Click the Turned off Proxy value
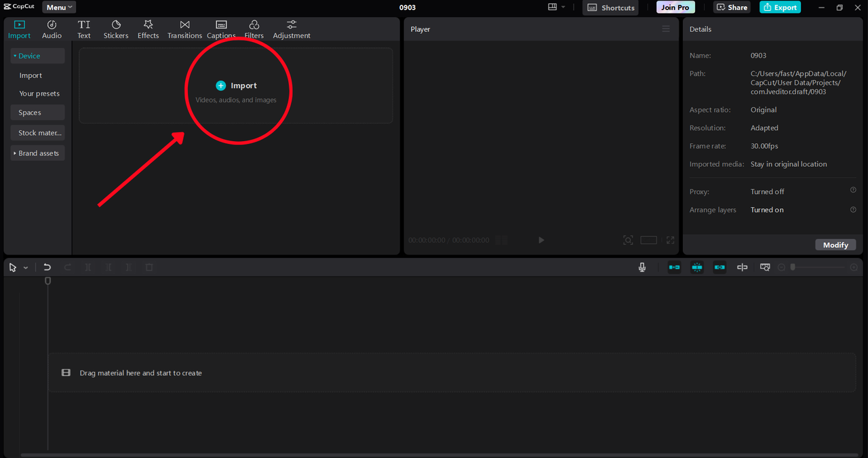The width and height of the screenshot is (868, 458). tap(767, 191)
